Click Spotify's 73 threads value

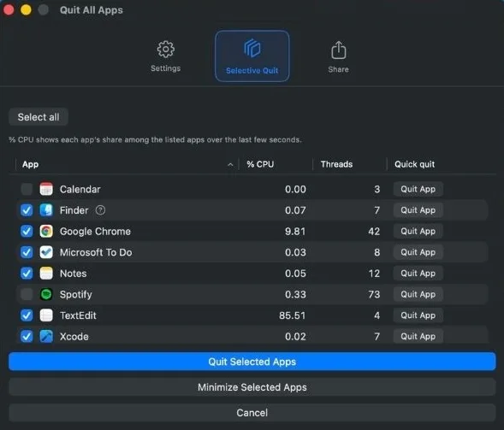click(x=374, y=294)
